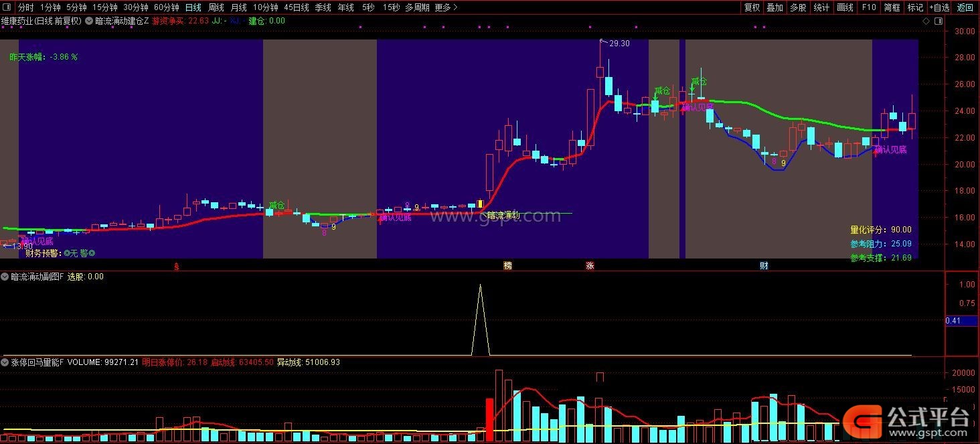Click the 13.90 low price label
980x444 pixels.
[23, 246]
